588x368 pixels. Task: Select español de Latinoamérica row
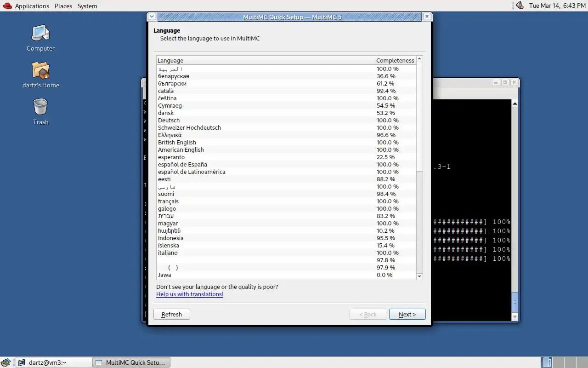point(286,172)
